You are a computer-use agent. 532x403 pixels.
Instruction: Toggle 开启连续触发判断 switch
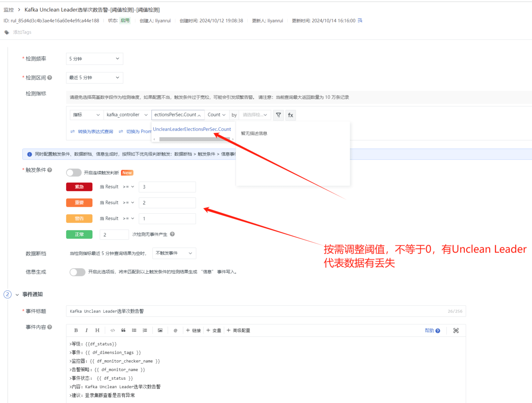tap(74, 173)
